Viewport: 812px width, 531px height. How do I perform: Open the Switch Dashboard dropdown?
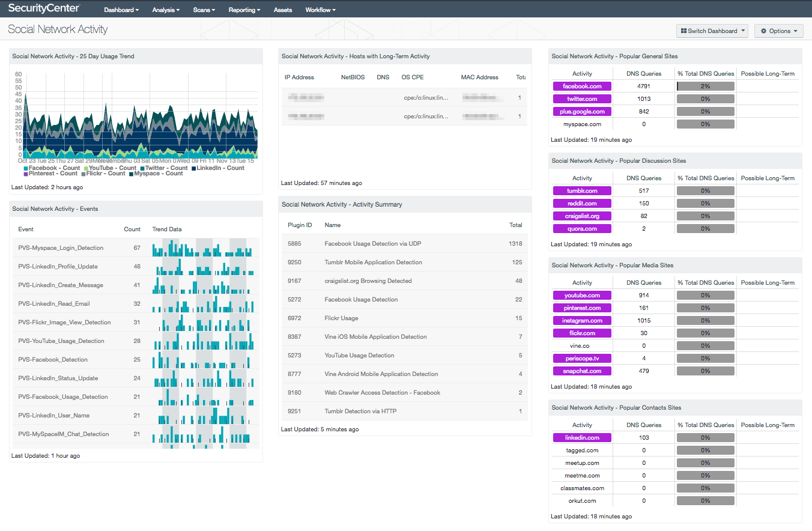pos(712,31)
